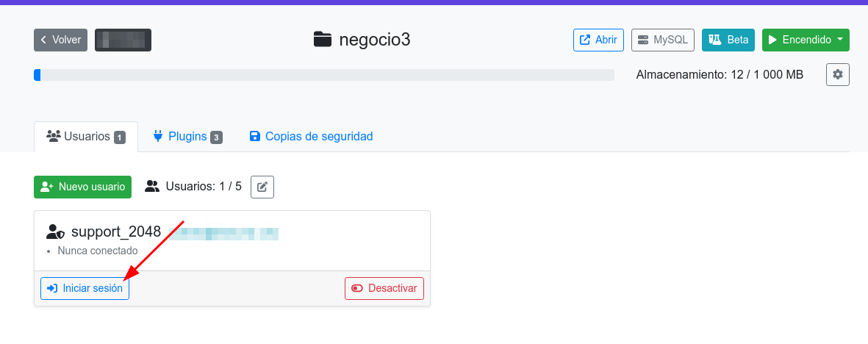
Task: Click the storage usage progress bar
Action: [x=324, y=75]
